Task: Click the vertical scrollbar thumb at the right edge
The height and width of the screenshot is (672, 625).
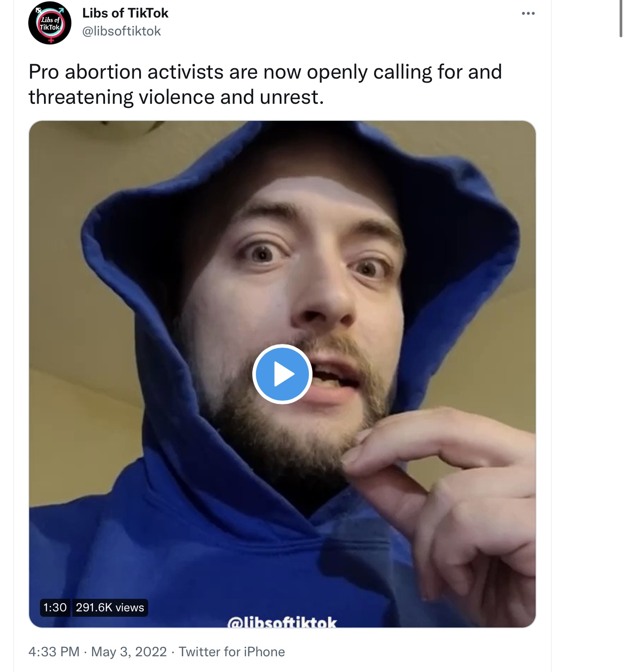Action: 621,18
